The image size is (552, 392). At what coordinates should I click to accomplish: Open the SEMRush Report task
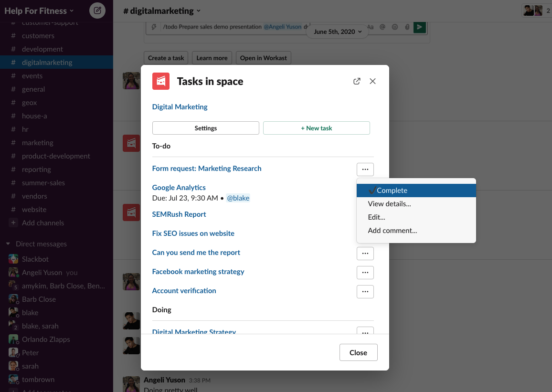[x=179, y=214]
